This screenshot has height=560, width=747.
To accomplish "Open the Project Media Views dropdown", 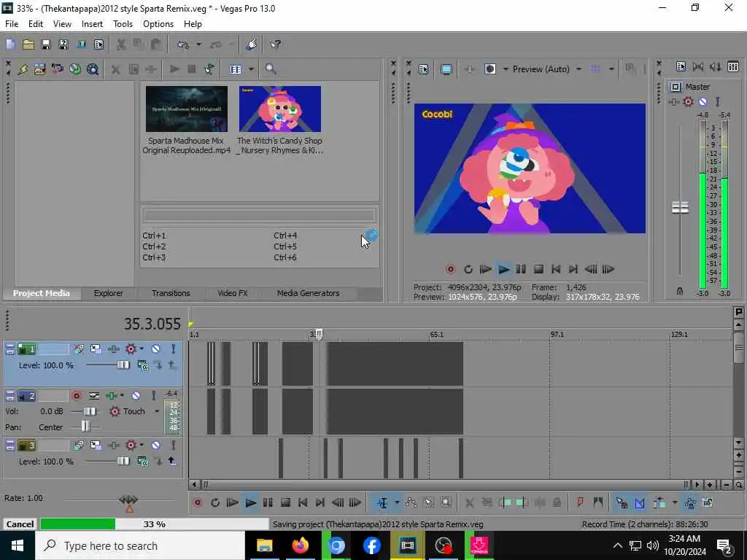I will [x=251, y=69].
